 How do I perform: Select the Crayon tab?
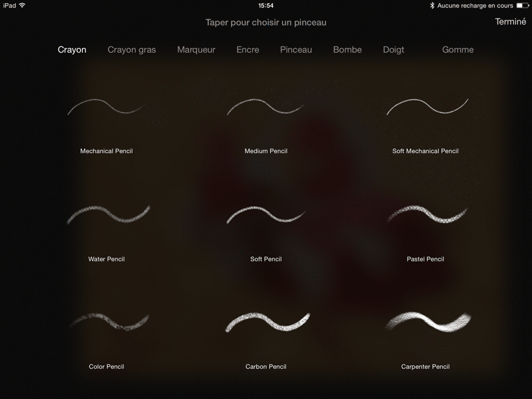[x=72, y=49]
